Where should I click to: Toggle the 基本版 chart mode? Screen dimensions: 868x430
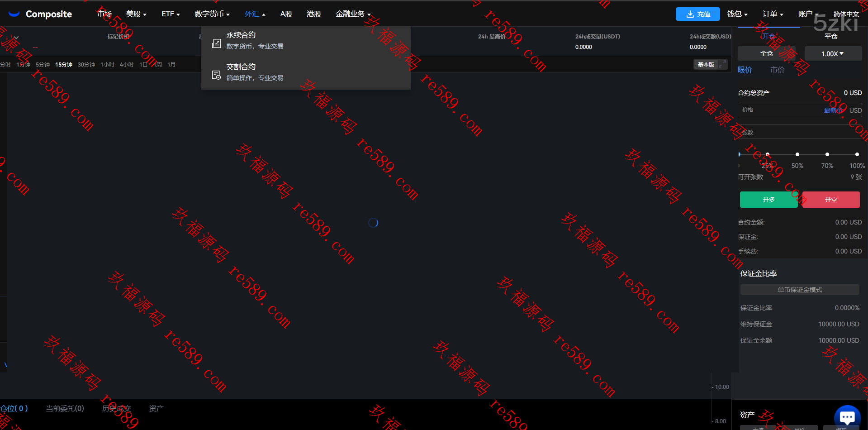(x=706, y=65)
